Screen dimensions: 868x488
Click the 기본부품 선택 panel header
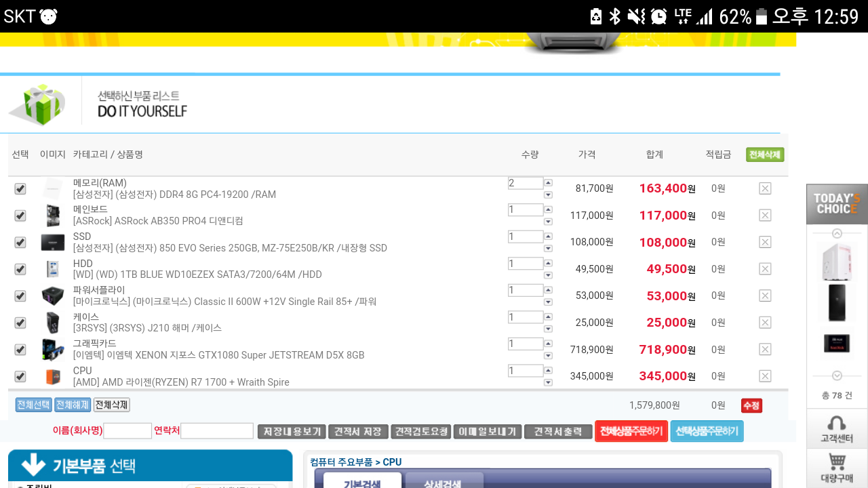tap(150, 466)
